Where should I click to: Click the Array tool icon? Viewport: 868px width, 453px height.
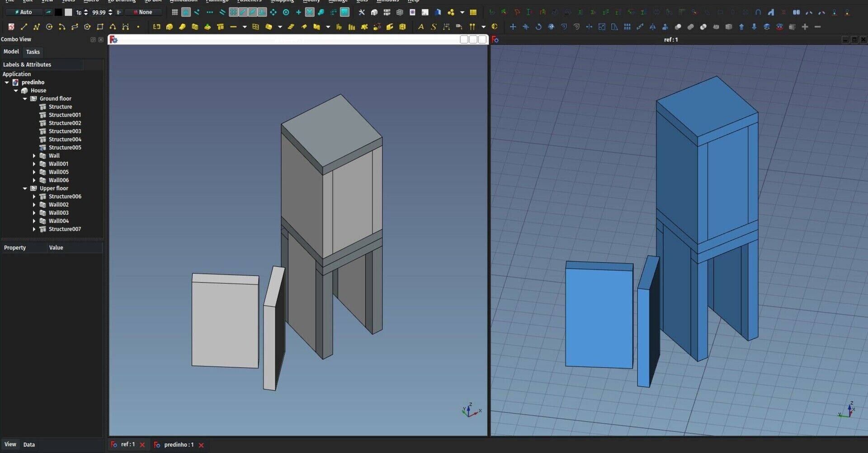(x=627, y=27)
